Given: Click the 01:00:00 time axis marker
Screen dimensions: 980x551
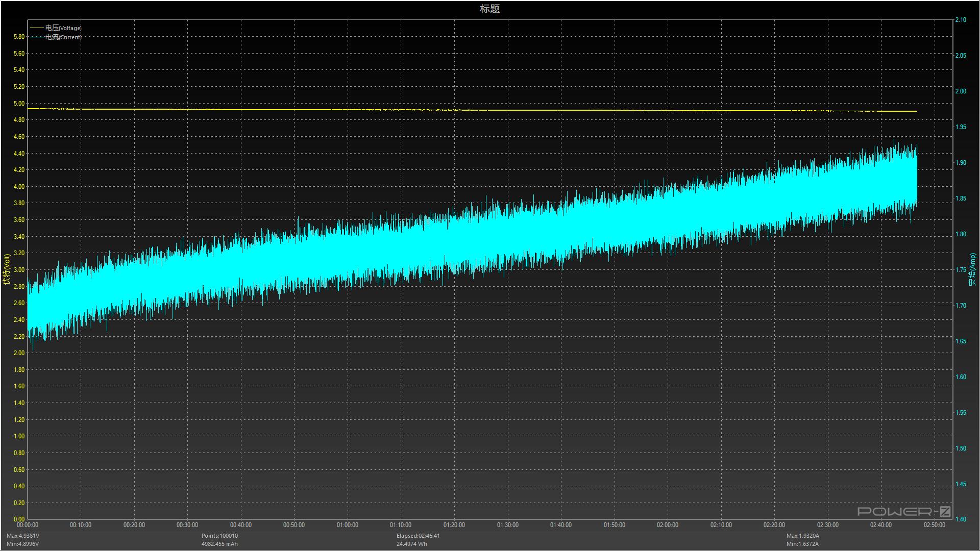Looking at the screenshot, I should pos(347,525).
